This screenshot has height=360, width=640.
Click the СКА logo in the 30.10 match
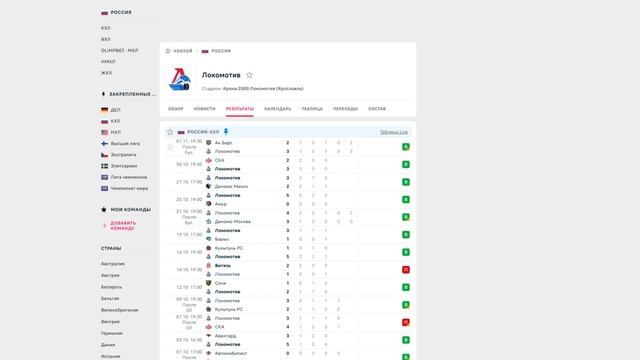209,160
